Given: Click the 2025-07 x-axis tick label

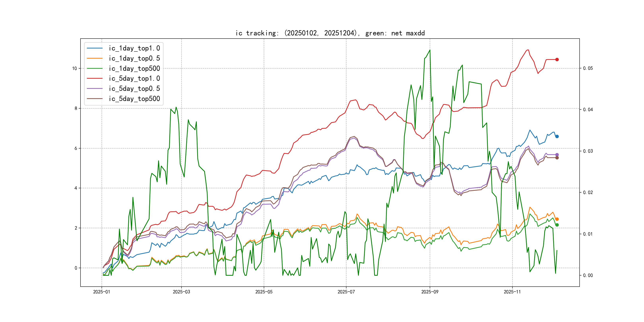Looking at the screenshot, I should coord(346,292).
